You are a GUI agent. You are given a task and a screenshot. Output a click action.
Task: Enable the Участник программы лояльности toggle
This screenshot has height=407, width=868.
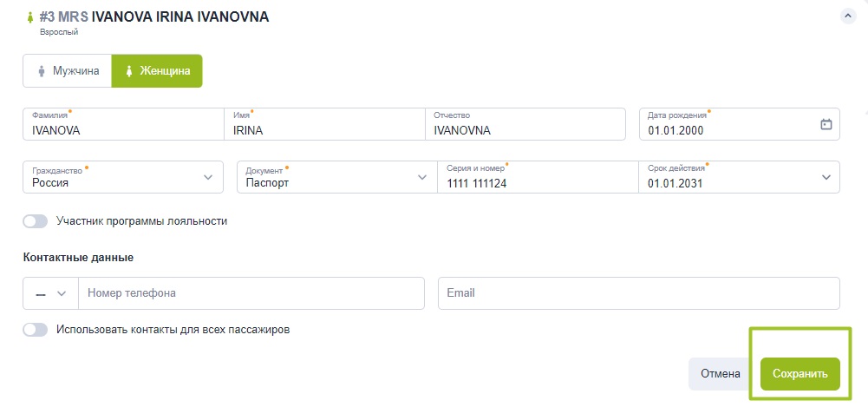pos(36,221)
